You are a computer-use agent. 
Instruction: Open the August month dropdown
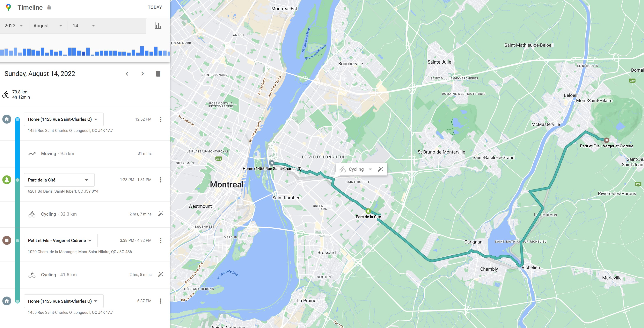[x=47, y=26]
